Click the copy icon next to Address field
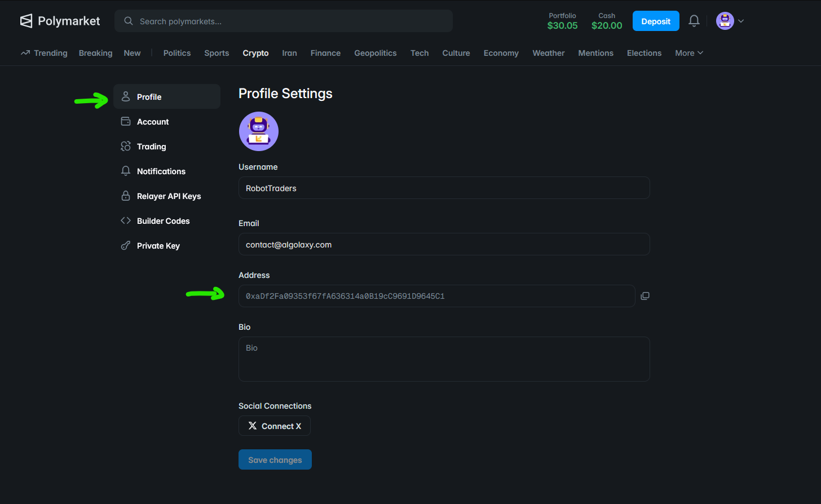Viewport: 821px width, 504px height. pos(645,295)
